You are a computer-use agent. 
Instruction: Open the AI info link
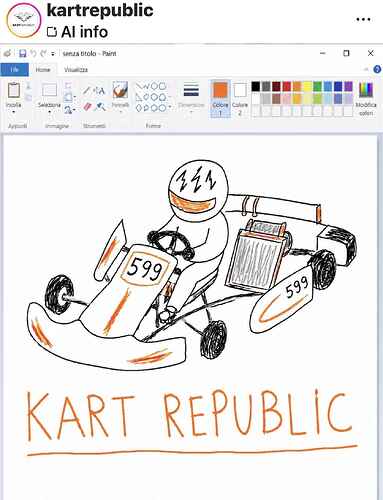click(x=78, y=32)
